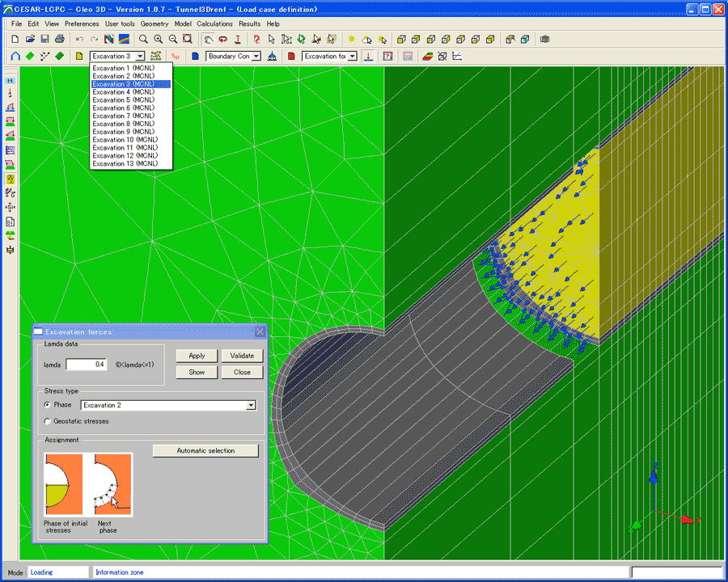728x582 pixels.
Task: Click the zoom in magnifier icon
Action: click(158, 39)
